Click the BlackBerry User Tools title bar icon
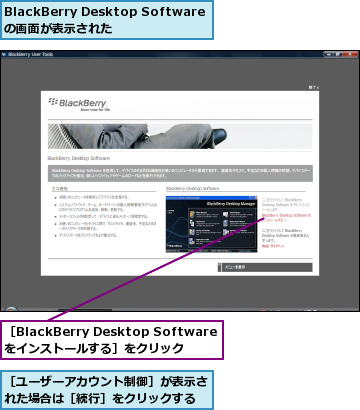The width and height of the screenshot is (360, 410). (4, 54)
